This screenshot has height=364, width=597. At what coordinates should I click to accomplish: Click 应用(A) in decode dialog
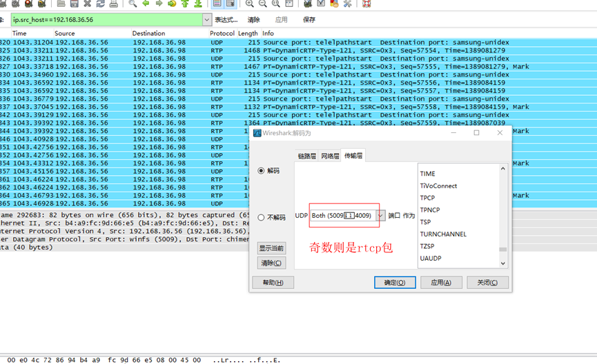441,283
